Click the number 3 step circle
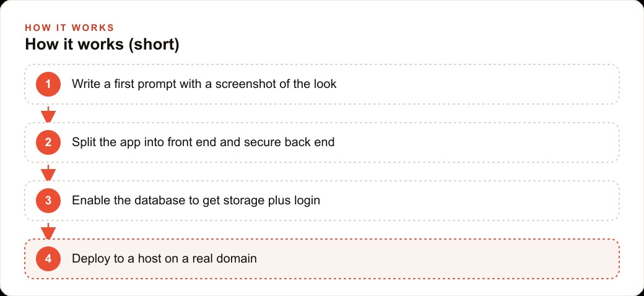 click(48, 201)
